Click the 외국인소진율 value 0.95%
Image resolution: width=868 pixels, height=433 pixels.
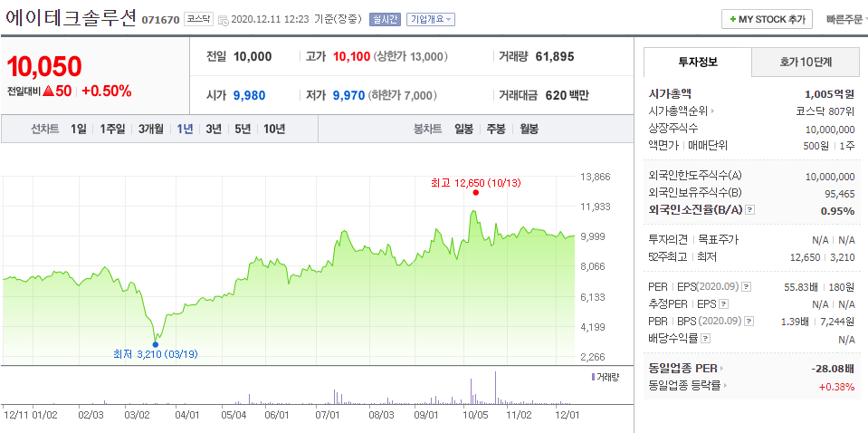(x=837, y=211)
